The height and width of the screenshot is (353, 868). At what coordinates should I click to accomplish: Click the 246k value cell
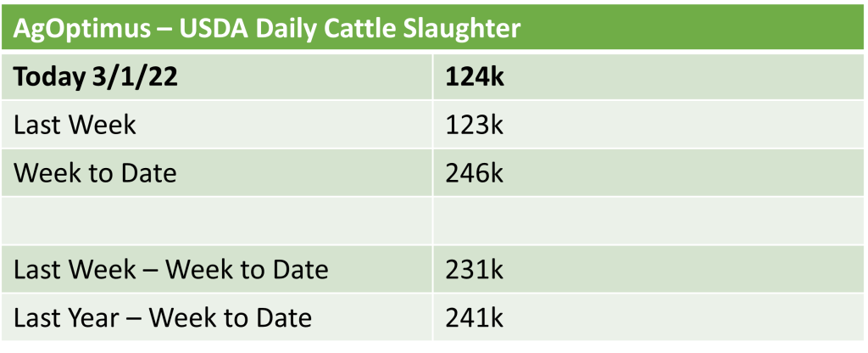[x=474, y=173]
